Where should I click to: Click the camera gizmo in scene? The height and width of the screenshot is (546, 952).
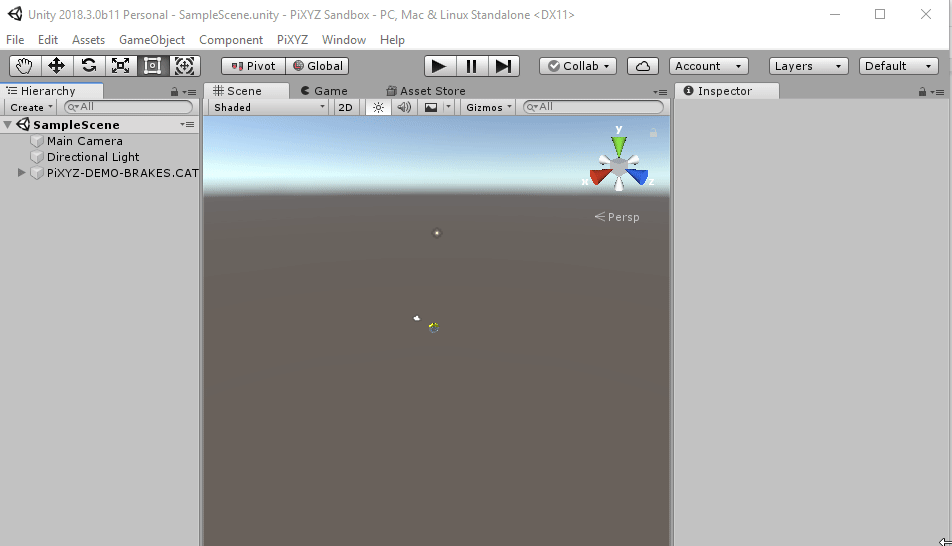pyautogui.click(x=416, y=318)
